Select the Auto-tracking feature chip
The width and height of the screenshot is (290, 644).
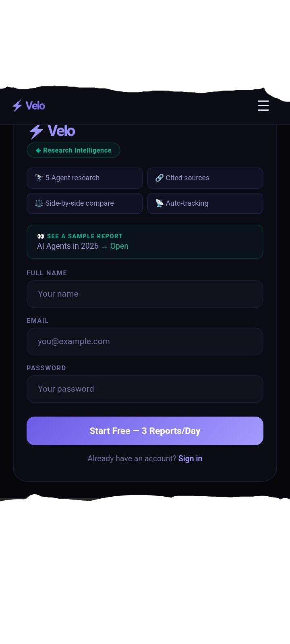click(205, 203)
